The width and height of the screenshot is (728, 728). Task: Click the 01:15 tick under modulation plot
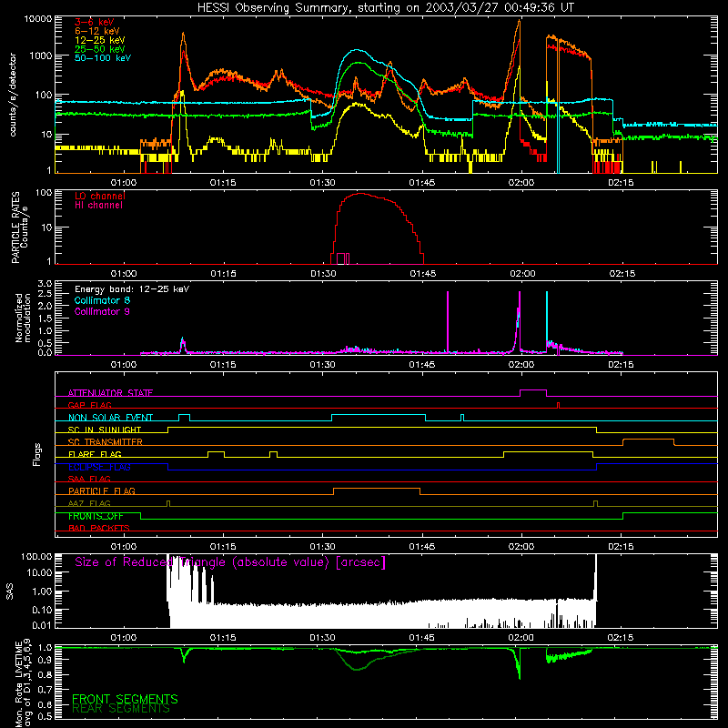click(223, 365)
